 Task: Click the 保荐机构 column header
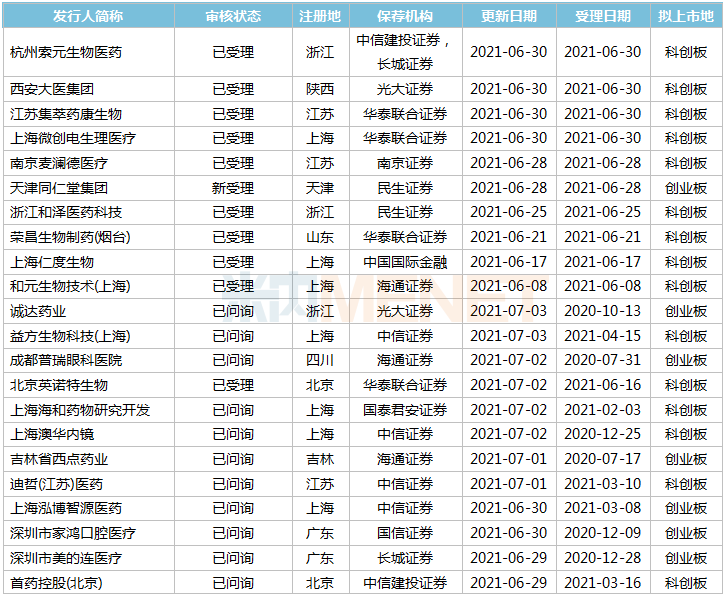tap(405, 16)
